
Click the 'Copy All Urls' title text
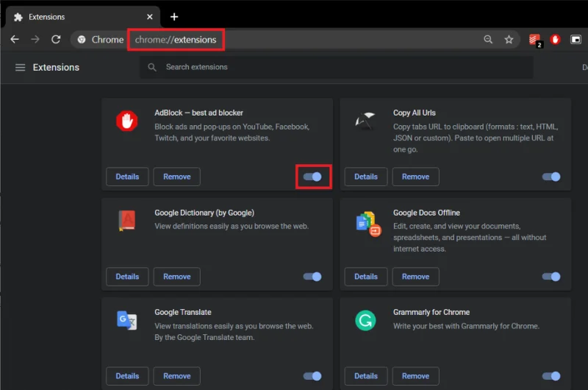point(415,113)
